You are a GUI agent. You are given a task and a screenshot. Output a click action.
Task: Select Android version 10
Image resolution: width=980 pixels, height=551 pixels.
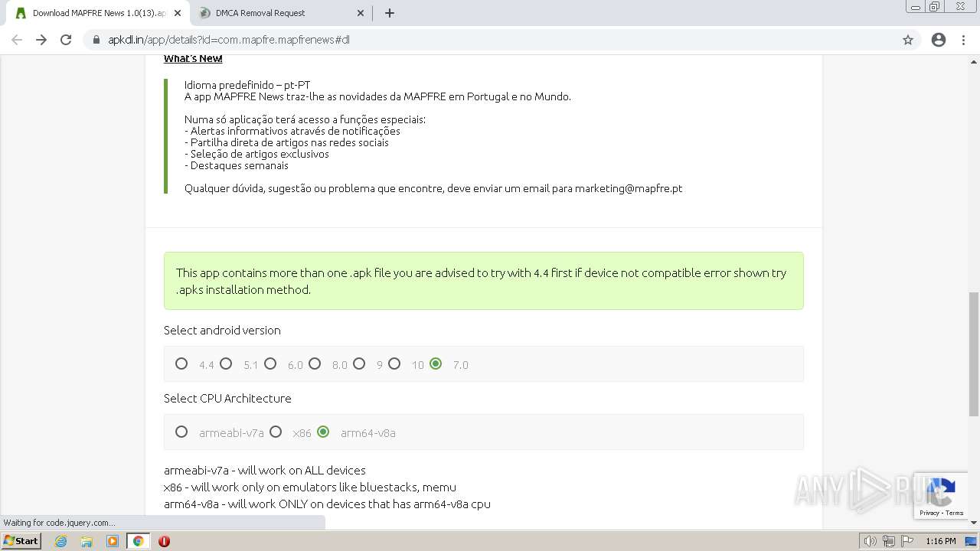pos(394,364)
